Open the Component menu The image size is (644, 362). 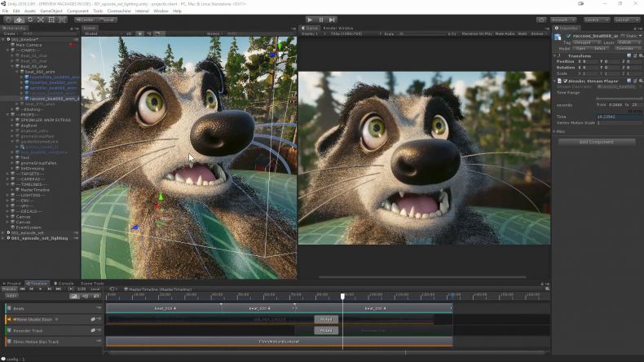click(77, 11)
